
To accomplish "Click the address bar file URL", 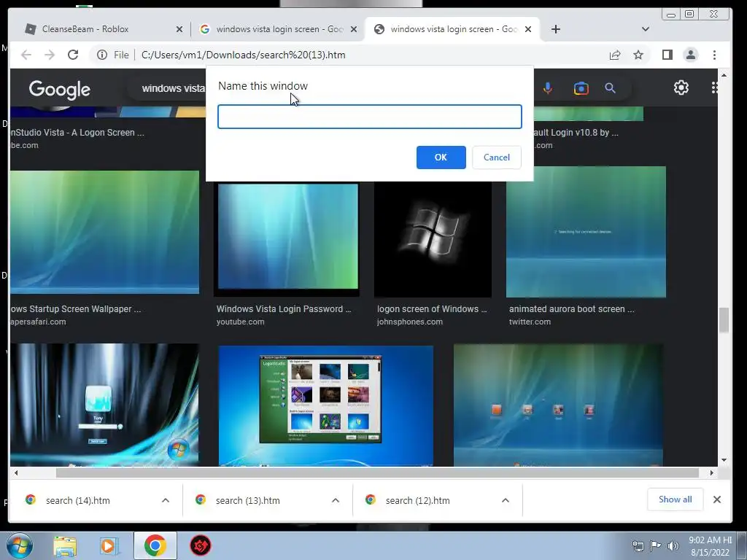I will [244, 55].
